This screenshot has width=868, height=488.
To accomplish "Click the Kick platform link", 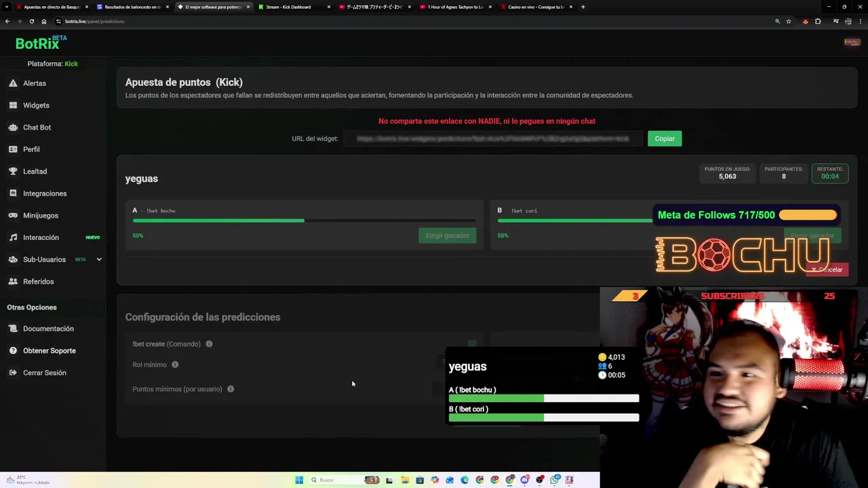I will point(71,64).
